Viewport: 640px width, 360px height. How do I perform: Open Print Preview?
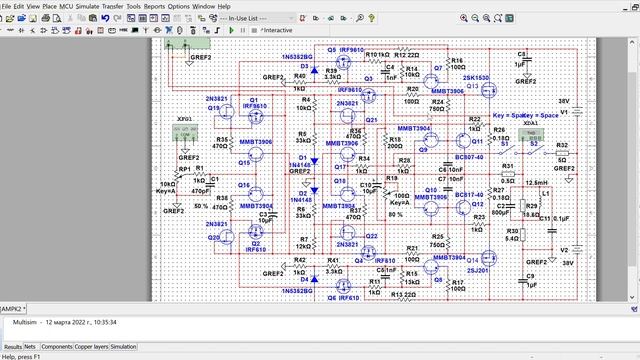[x=57, y=18]
